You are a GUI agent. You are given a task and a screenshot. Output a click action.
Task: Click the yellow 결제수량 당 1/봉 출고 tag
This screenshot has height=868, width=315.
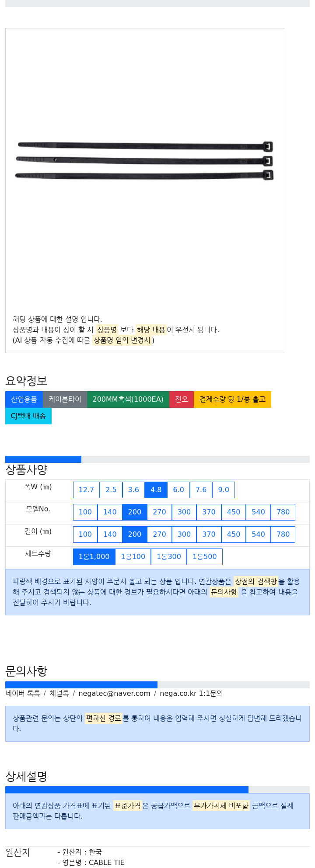[x=232, y=399]
